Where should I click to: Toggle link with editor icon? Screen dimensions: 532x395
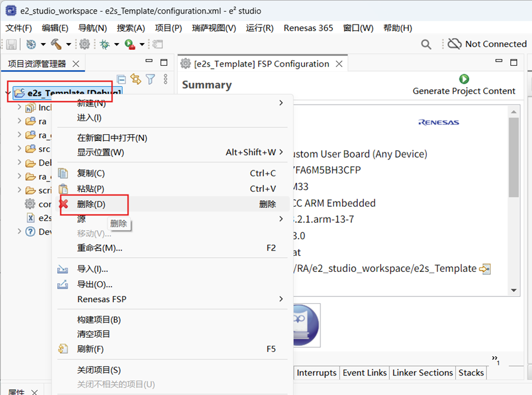136,79
